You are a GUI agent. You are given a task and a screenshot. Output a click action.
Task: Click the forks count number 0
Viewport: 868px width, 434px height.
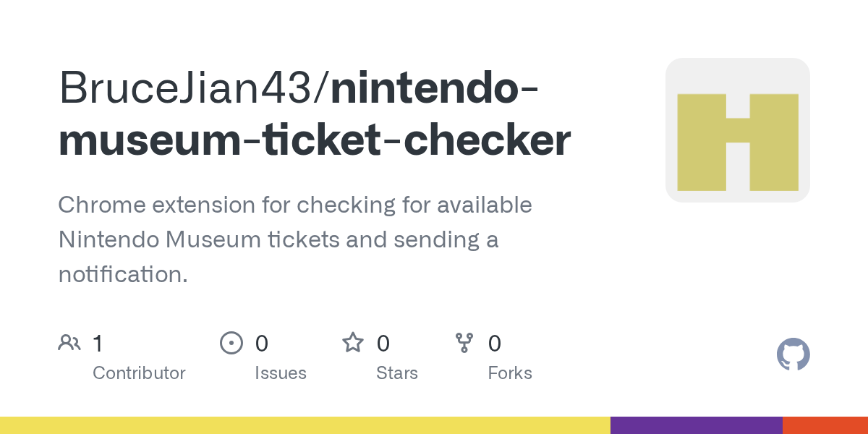click(495, 344)
